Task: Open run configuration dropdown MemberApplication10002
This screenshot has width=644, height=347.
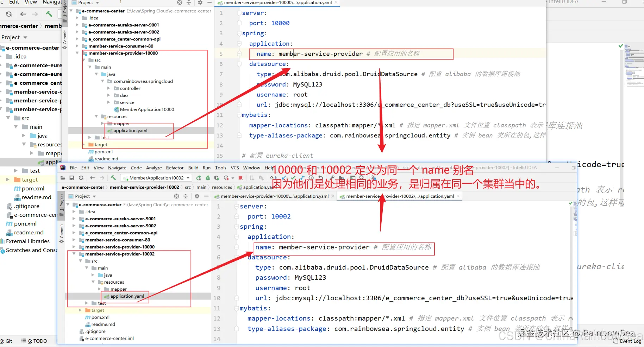Action: tap(156, 178)
